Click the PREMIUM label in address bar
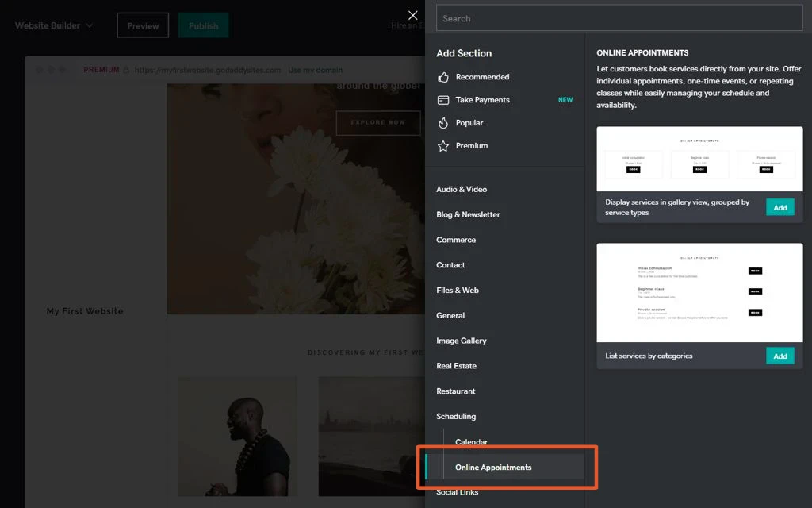 pos(101,70)
